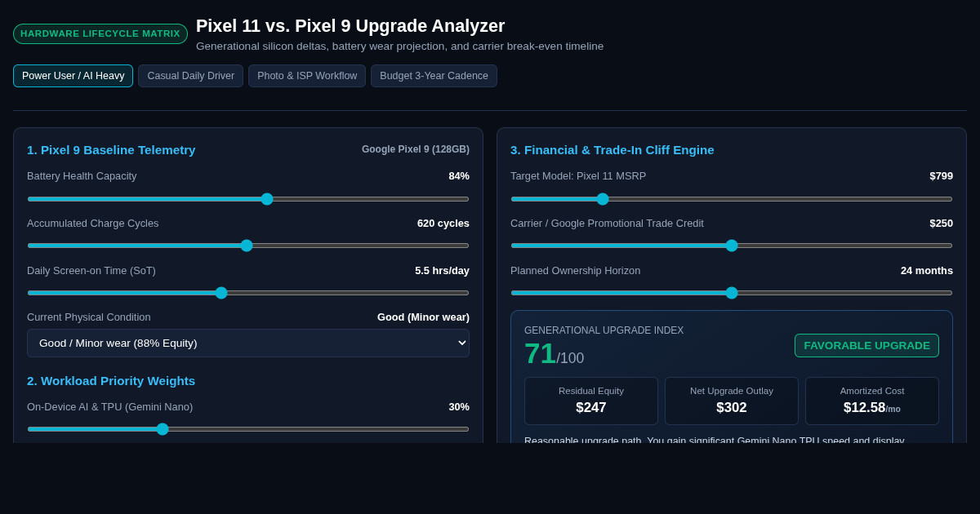Click the 30% AI weight value

(x=459, y=407)
